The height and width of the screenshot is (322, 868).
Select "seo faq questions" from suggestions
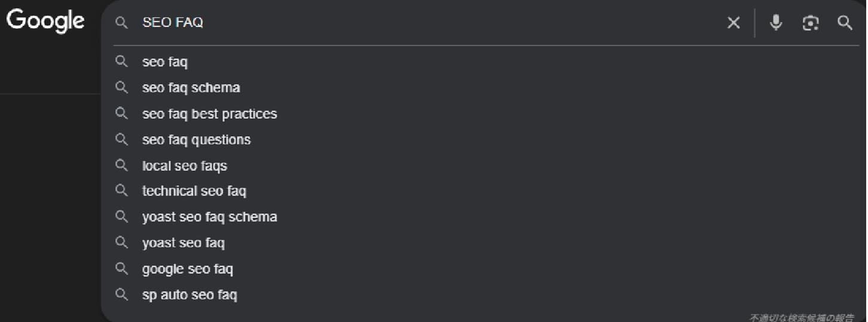tap(196, 139)
